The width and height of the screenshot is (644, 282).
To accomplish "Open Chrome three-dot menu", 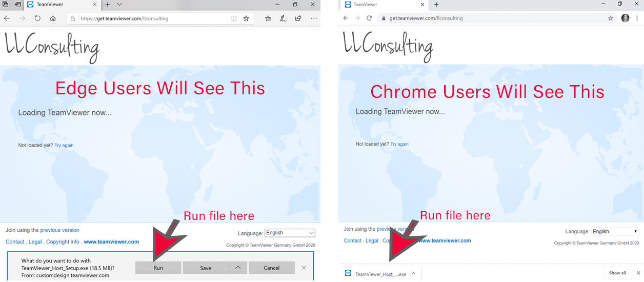I will (638, 18).
